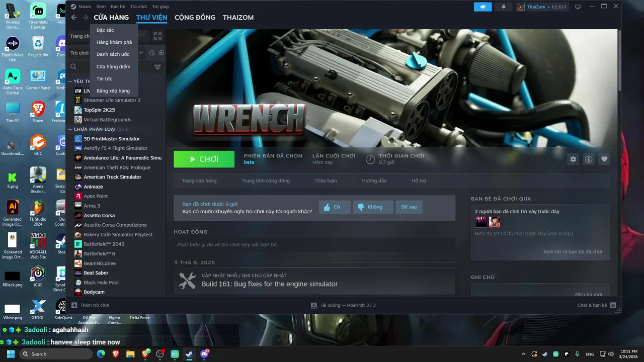
Task: Collapse the YÊU THÍCH category
Action: 70,81
